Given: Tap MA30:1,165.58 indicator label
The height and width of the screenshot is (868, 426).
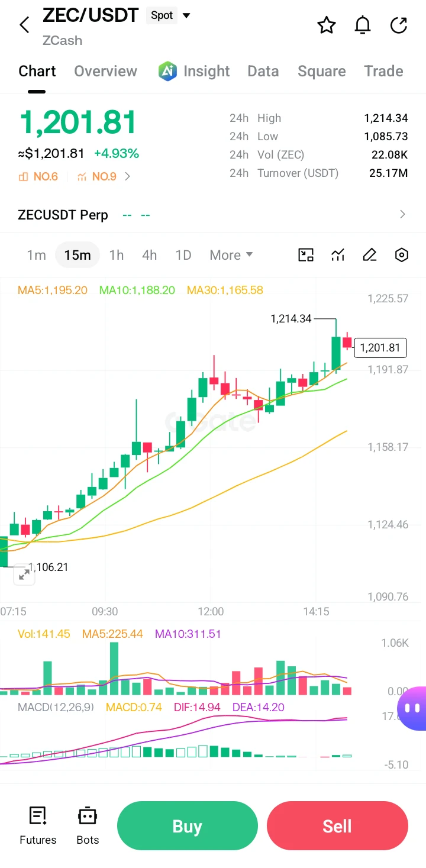Looking at the screenshot, I should [x=225, y=290].
